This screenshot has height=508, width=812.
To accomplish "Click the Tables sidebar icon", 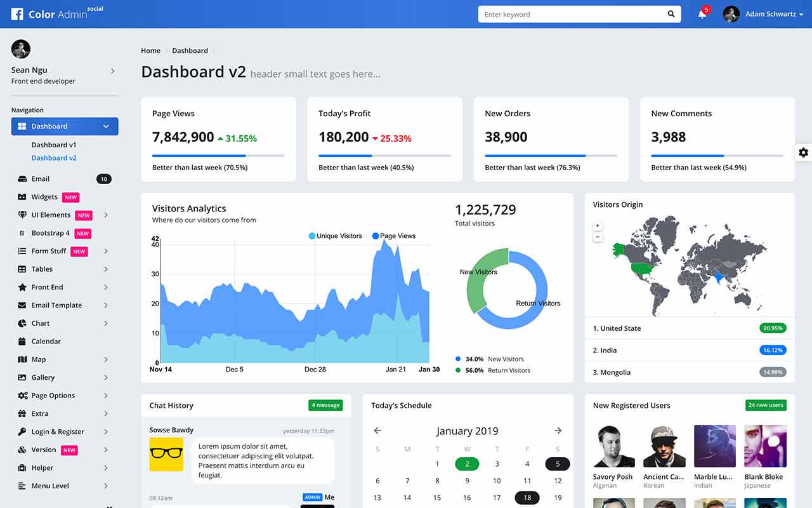I will point(21,269).
